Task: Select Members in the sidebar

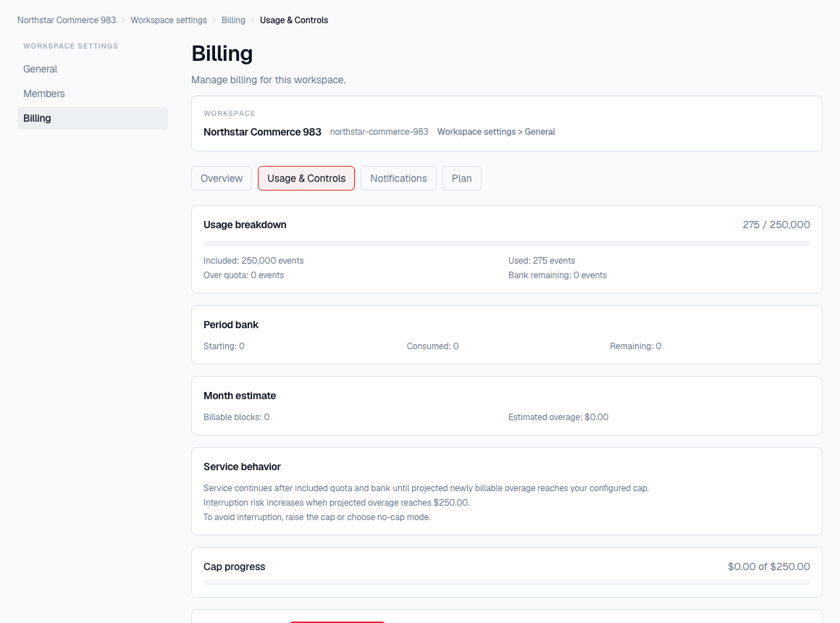Action: [43, 93]
